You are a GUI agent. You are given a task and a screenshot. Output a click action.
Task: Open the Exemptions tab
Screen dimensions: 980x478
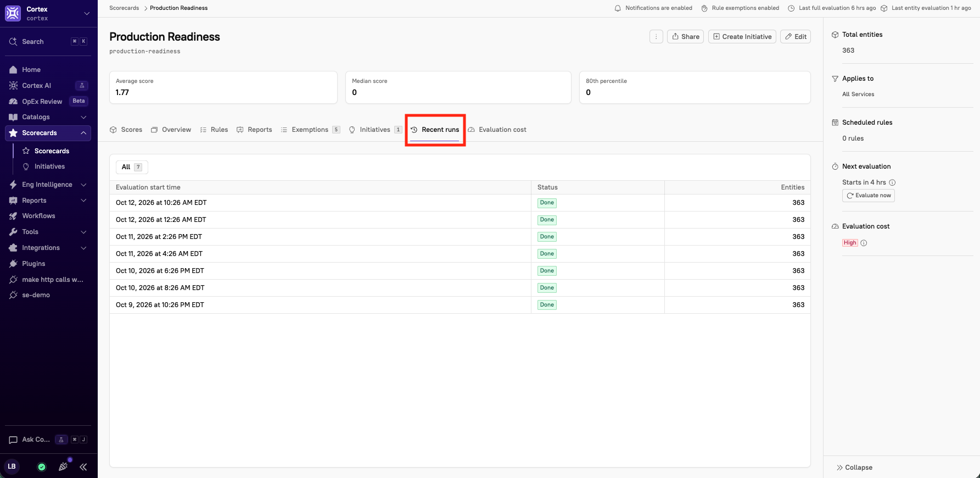pyautogui.click(x=310, y=130)
